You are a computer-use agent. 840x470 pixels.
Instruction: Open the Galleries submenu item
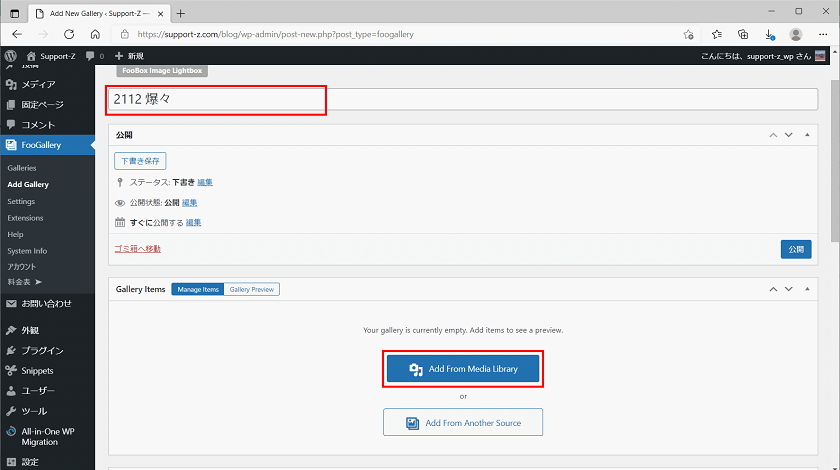pyautogui.click(x=22, y=168)
